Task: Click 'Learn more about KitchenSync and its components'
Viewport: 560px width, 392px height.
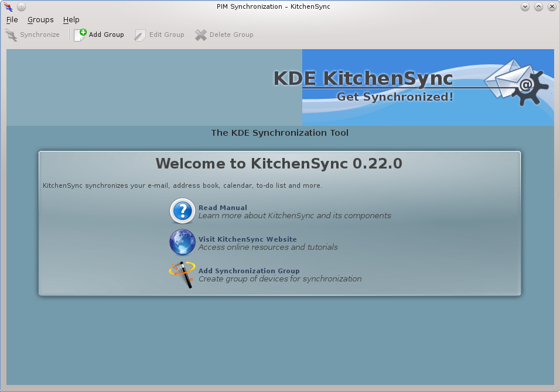Action: [295, 216]
